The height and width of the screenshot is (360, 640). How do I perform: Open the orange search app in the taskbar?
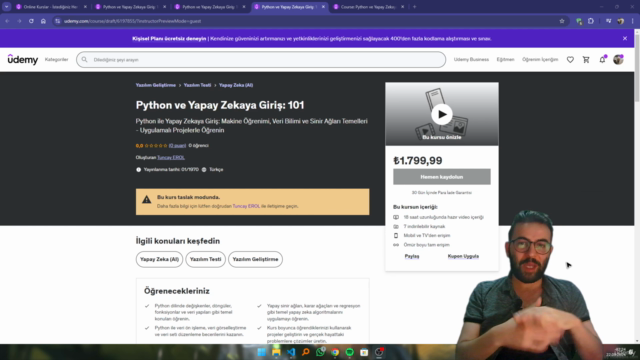pyautogui.click(x=305, y=352)
